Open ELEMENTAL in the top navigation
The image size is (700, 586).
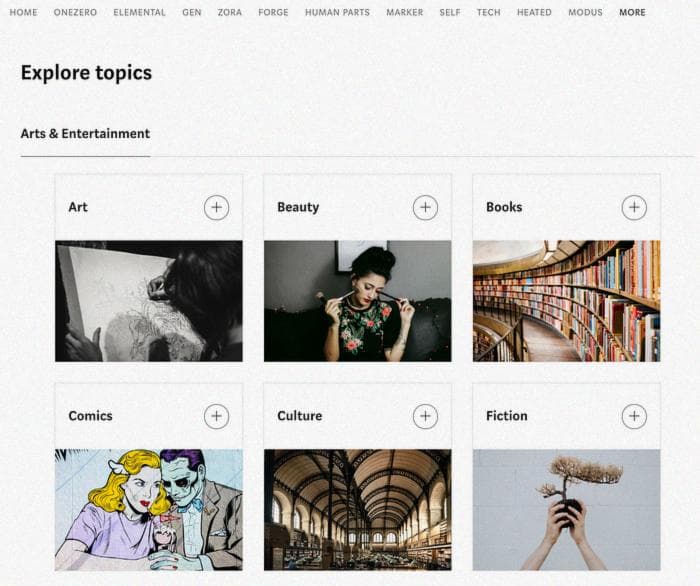(x=139, y=12)
